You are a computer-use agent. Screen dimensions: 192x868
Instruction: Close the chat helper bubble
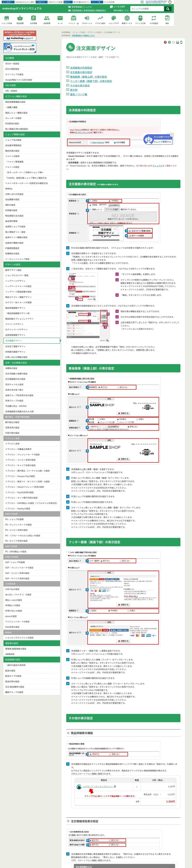click(x=172, y=135)
